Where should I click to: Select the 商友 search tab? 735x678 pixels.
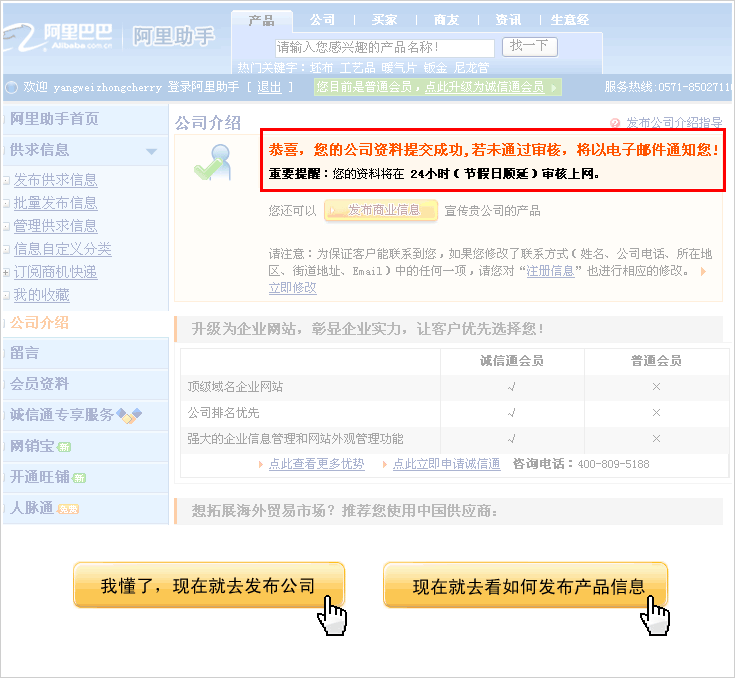[x=446, y=20]
